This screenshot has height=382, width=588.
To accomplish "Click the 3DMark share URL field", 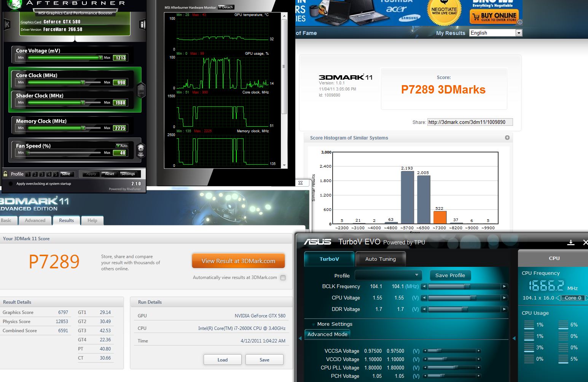I will 470,122.
